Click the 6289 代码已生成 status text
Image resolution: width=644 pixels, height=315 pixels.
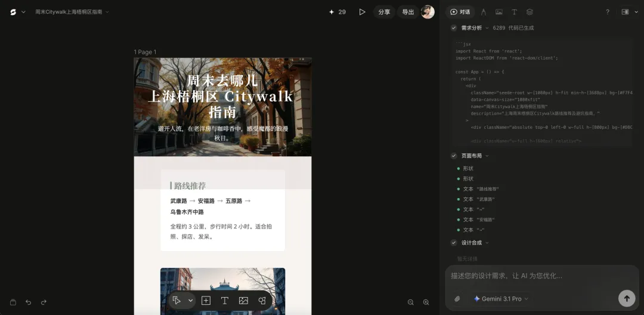click(513, 28)
